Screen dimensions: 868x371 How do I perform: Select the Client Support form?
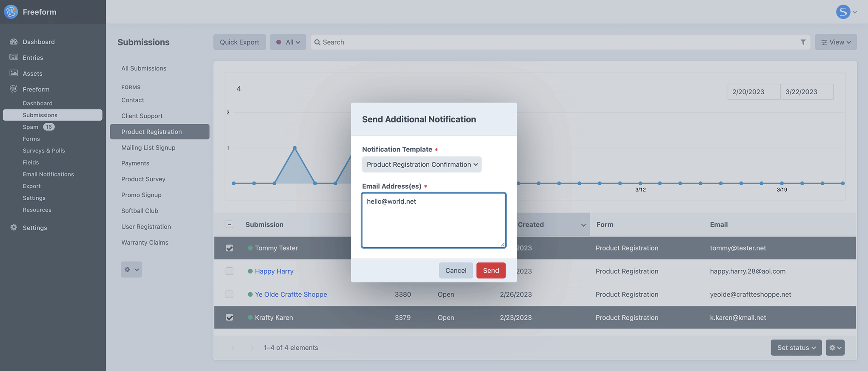coord(142,116)
